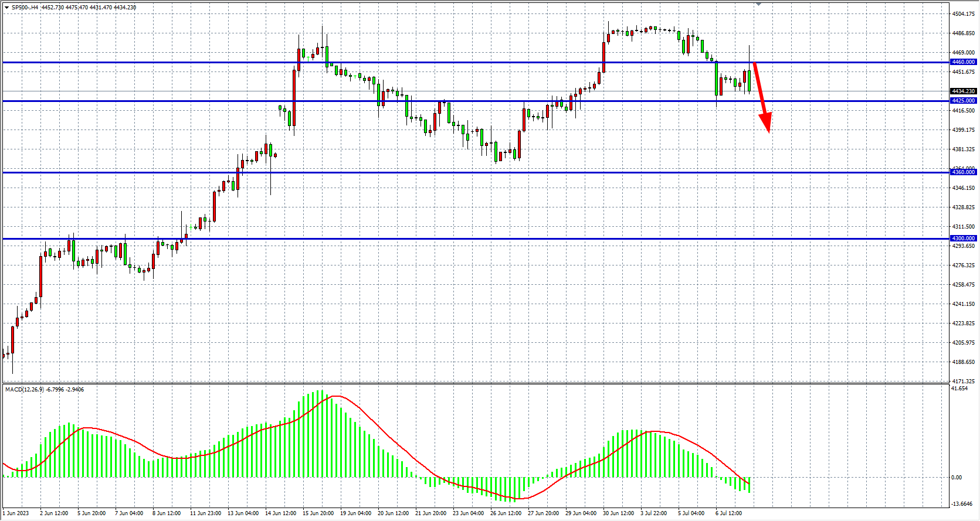Viewport: 980px width, 521px height.
Task: Click the -13.6646 MACD scale minimum label
Action: [x=962, y=504]
